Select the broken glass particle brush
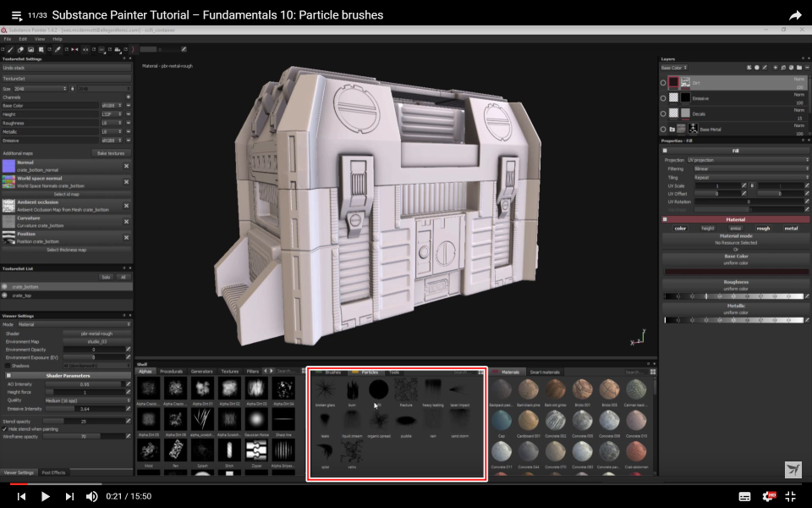Viewport: 812px width, 508px height. (325, 392)
